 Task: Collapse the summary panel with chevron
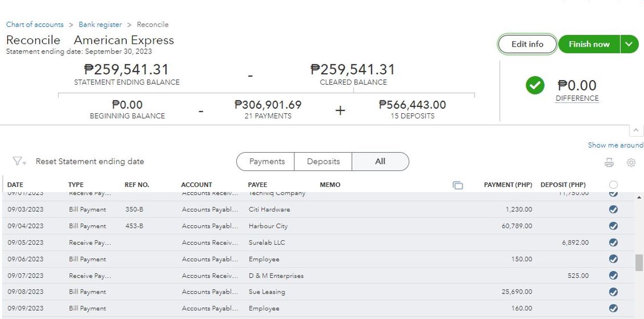coord(636,130)
